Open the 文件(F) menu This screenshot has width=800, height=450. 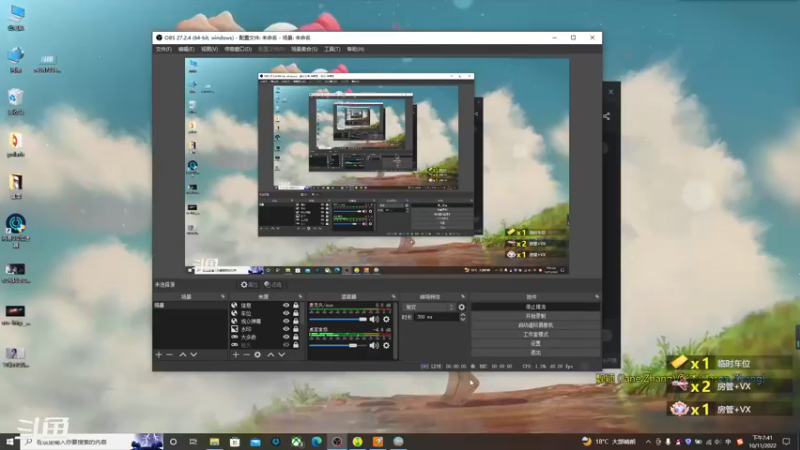coord(163,49)
